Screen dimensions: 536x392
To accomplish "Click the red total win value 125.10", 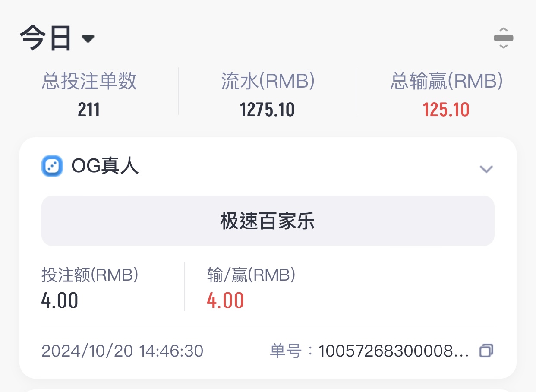I will (446, 110).
